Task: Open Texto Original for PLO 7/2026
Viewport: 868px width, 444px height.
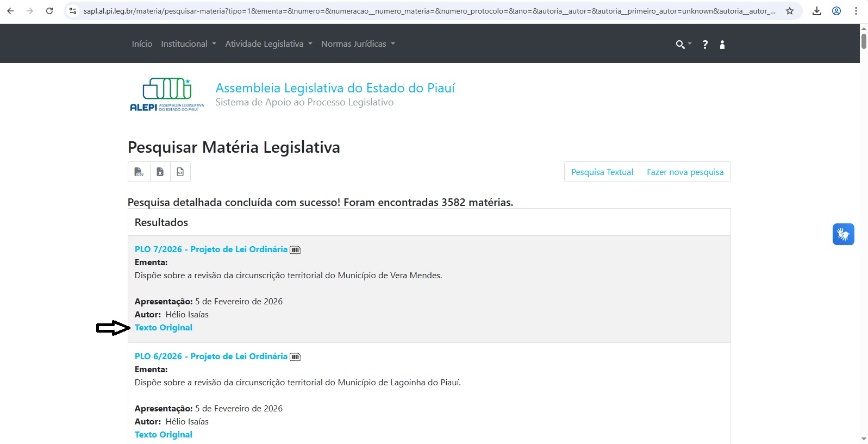Action: click(164, 328)
